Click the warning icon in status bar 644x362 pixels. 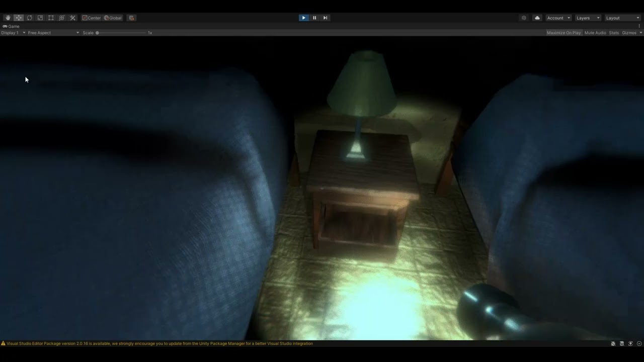coord(4,344)
